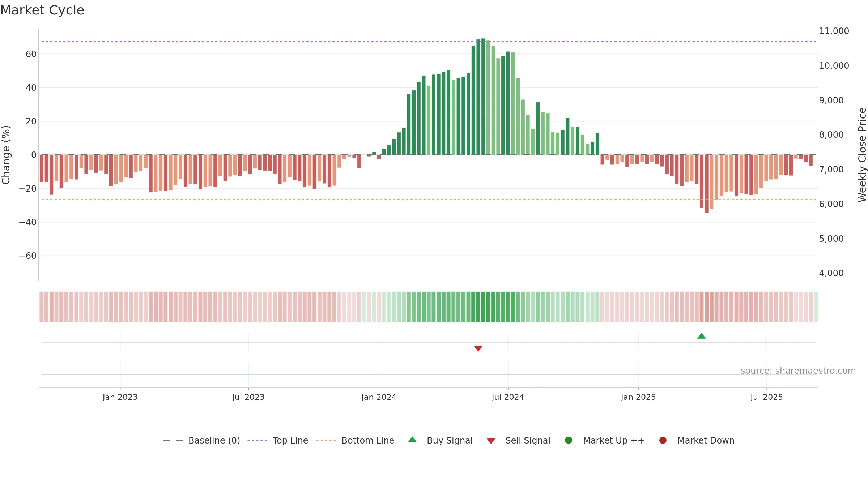The height and width of the screenshot is (488, 868).
Task: Toggle the Sell Signal legend entry
Action: (x=518, y=440)
